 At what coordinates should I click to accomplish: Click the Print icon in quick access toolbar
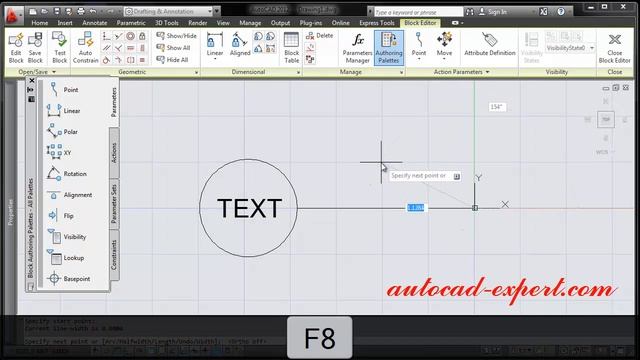(81, 11)
